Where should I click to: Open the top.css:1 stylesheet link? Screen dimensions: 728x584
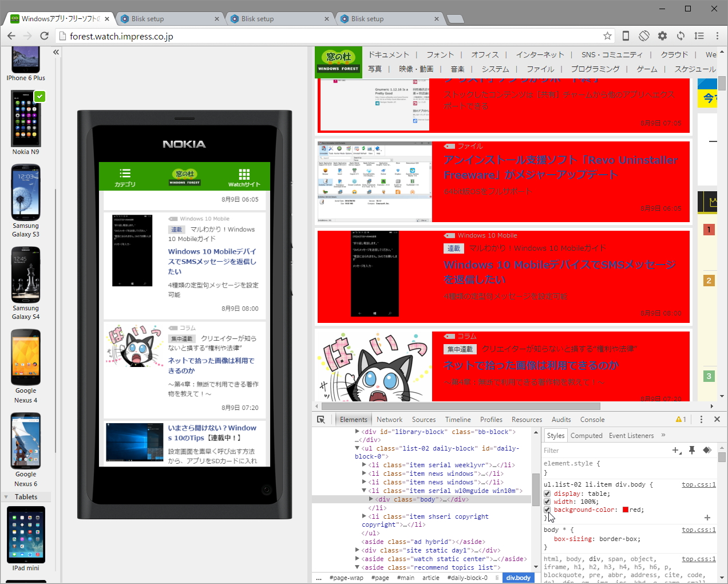[x=699, y=484]
